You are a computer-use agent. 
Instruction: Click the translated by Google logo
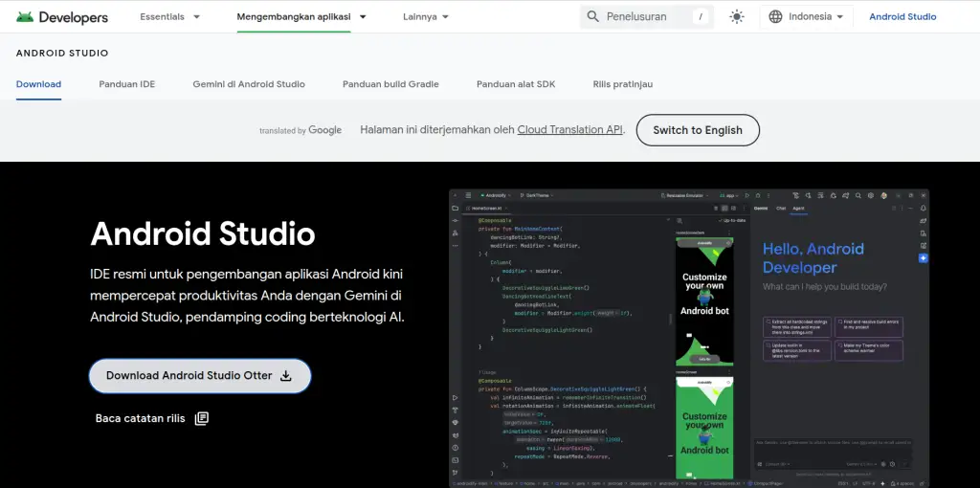[301, 130]
